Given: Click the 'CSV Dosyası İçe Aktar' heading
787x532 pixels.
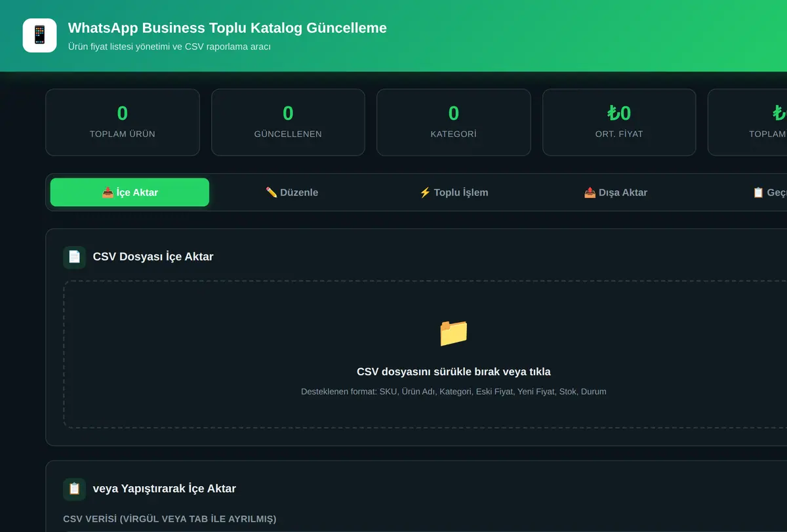Looking at the screenshot, I should point(153,257).
